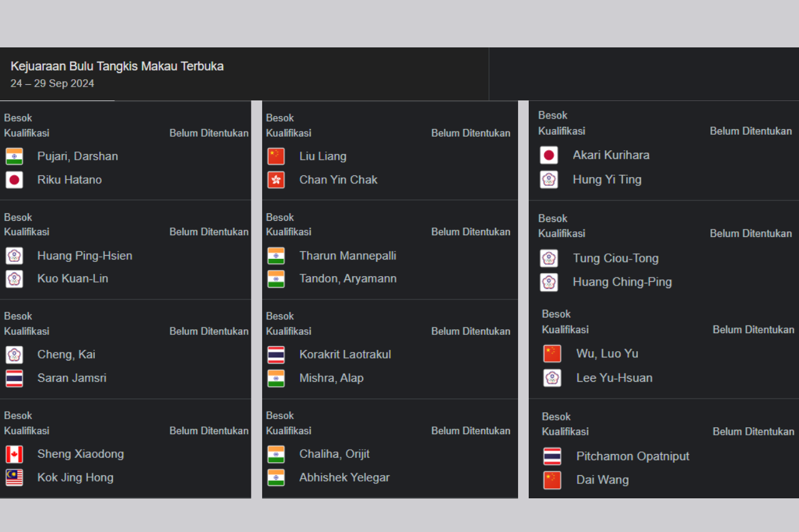Select player name Mishra, Alap
799x532 pixels.
coord(331,378)
